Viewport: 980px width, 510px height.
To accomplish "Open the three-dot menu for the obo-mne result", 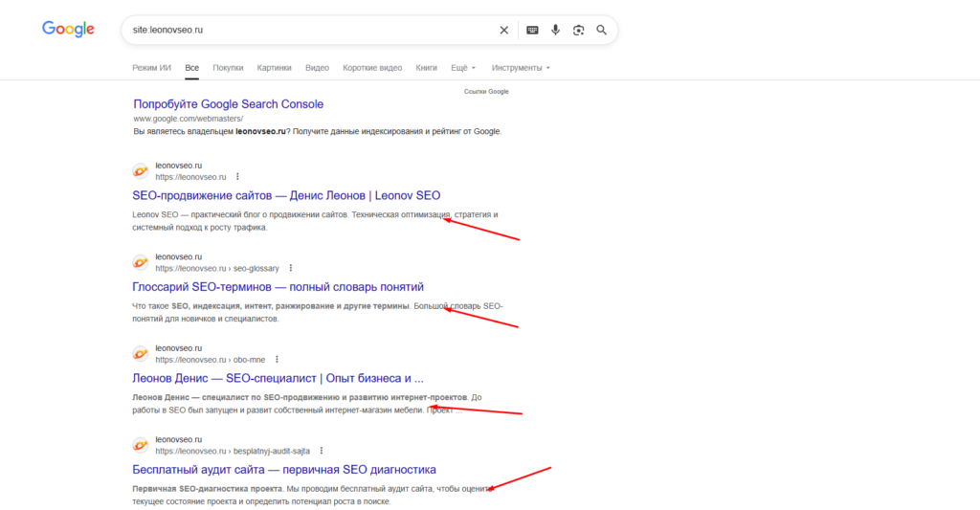I will pos(277,360).
